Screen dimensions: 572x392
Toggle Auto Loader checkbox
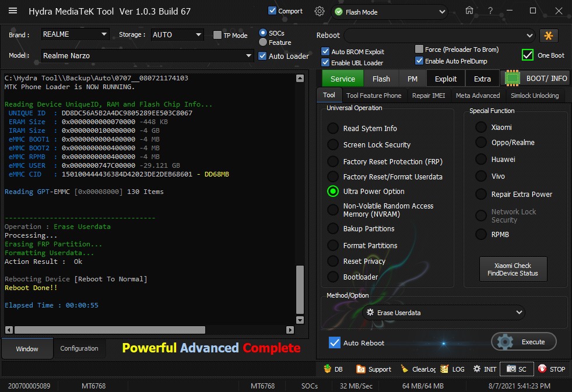(x=262, y=56)
